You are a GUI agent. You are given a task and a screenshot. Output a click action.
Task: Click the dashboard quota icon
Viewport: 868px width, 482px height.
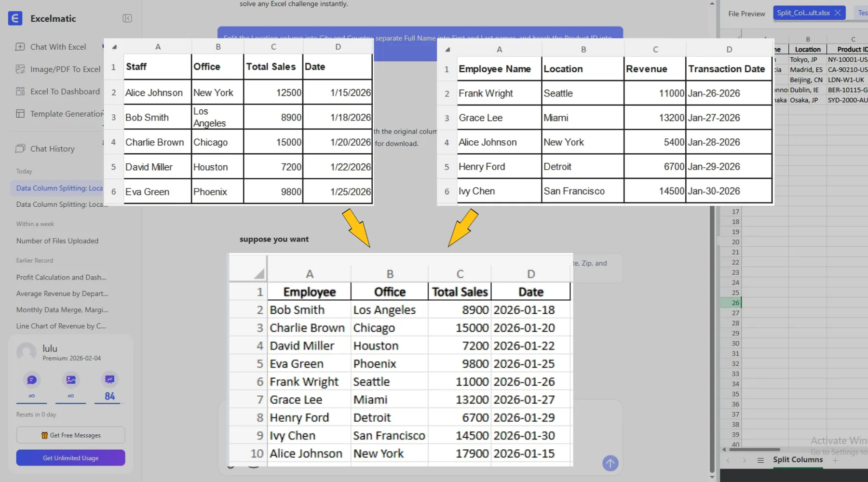pyautogui.click(x=110, y=380)
